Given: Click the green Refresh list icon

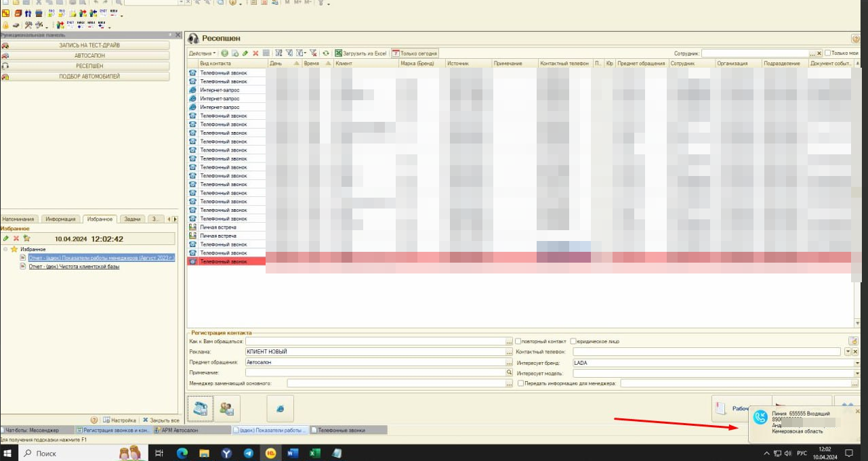Looking at the screenshot, I should [326, 53].
